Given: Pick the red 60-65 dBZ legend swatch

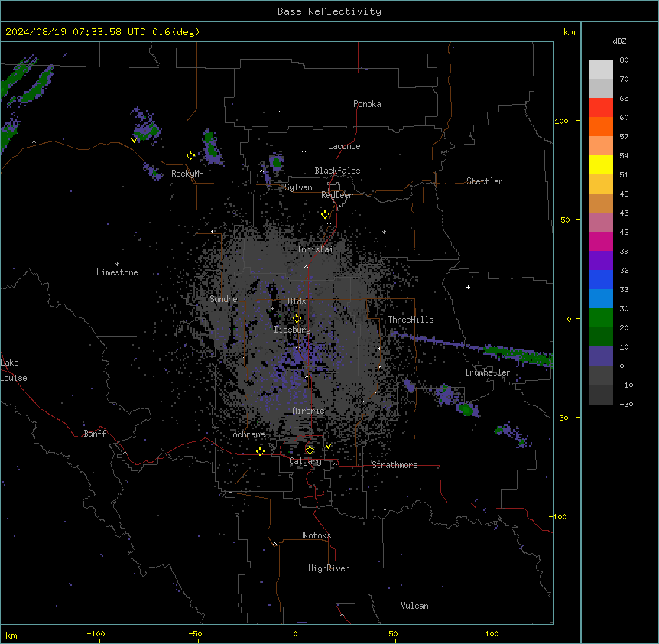Looking at the screenshot, I should coord(601,108).
